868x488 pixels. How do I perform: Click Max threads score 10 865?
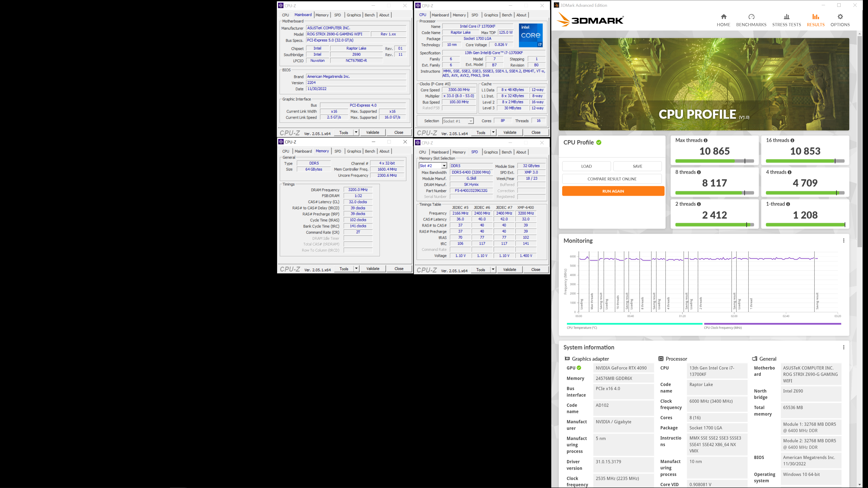tap(714, 151)
